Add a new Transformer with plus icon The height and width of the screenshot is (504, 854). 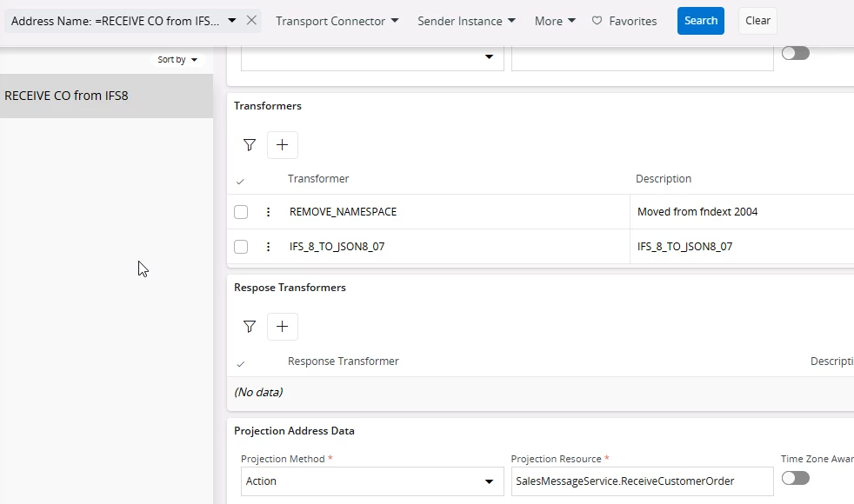pyautogui.click(x=282, y=145)
